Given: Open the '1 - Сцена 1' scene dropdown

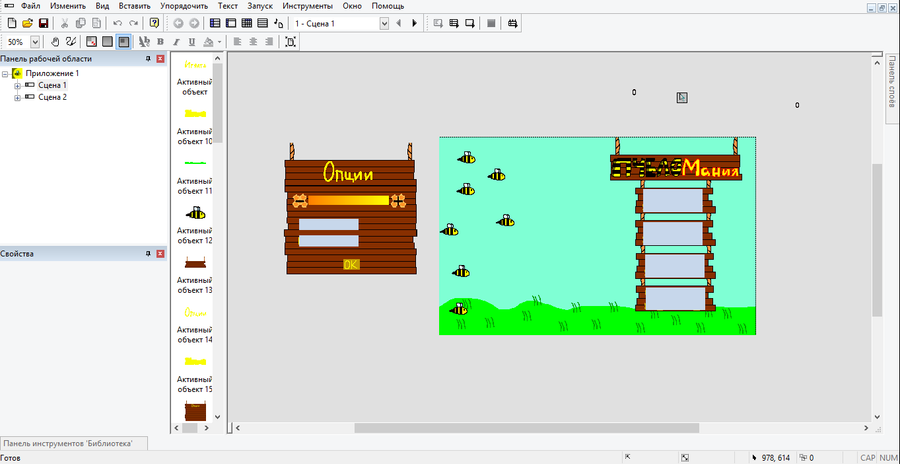Looking at the screenshot, I should [x=384, y=24].
